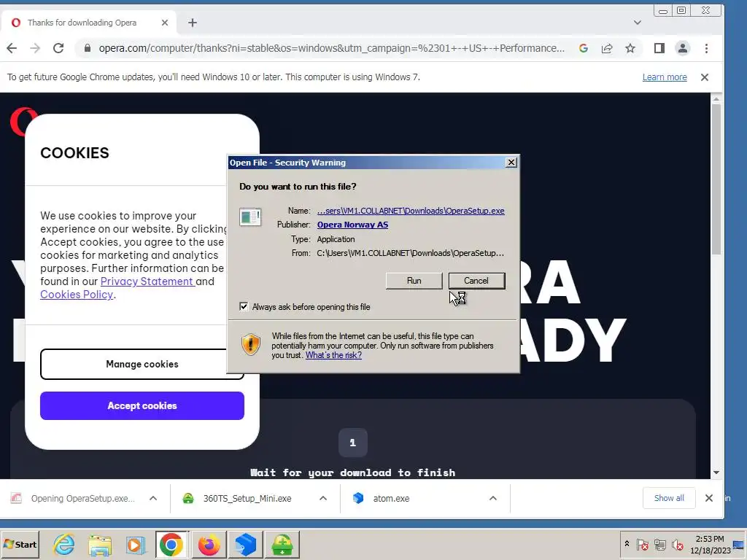Viewport: 747px width, 560px height.
Task: Click the forward navigation arrow
Action: click(35, 48)
